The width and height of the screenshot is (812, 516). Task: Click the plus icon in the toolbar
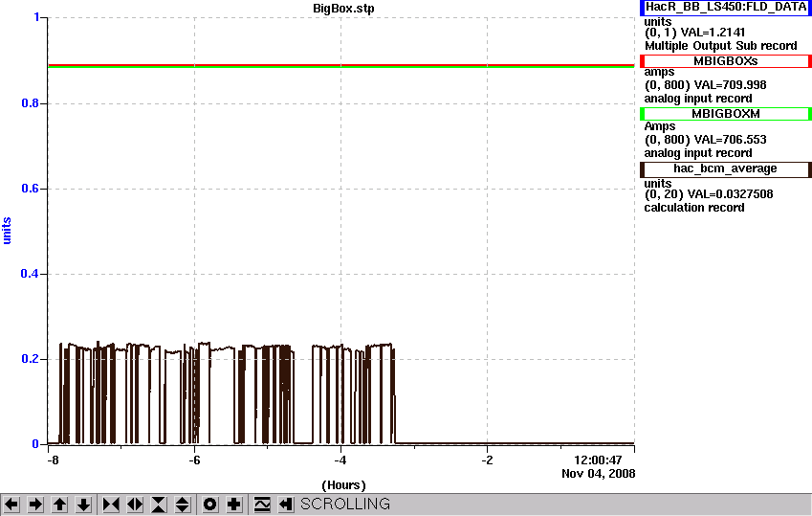pos(233,505)
